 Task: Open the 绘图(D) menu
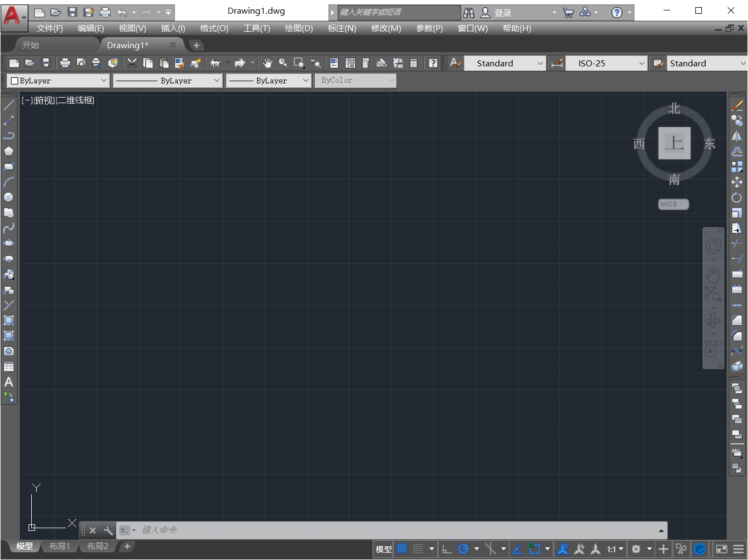(x=298, y=29)
